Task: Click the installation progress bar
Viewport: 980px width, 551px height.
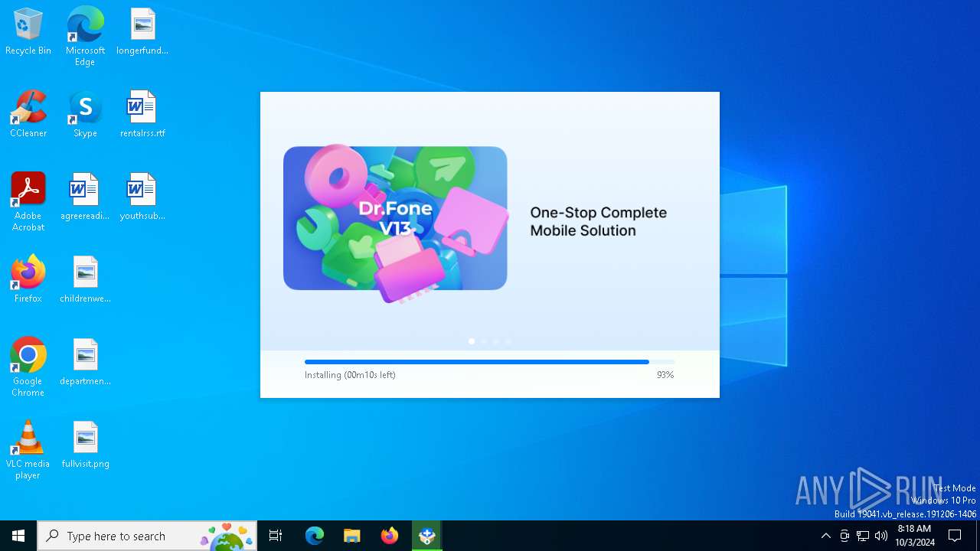Action: tap(490, 362)
